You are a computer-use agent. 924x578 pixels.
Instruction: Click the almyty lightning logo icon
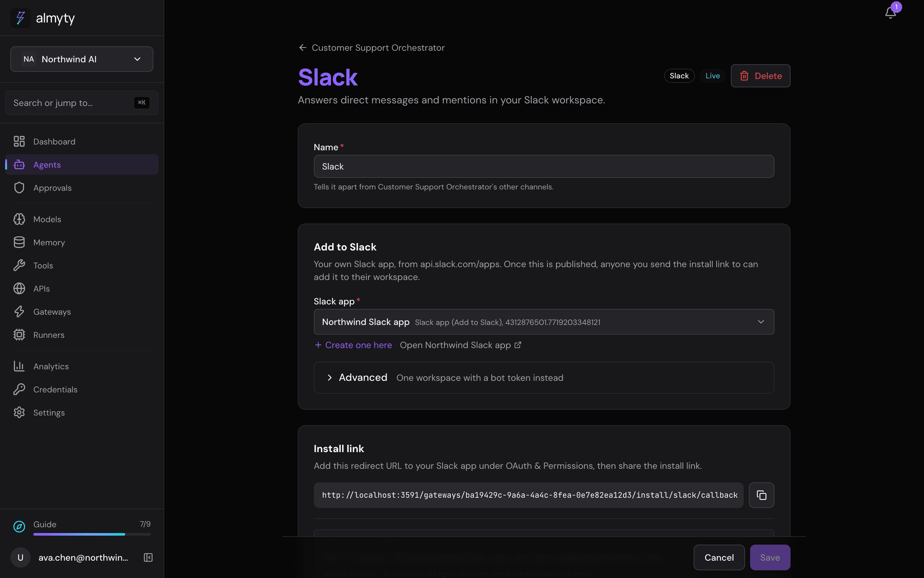pyautogui.click(x=20, y=18)
